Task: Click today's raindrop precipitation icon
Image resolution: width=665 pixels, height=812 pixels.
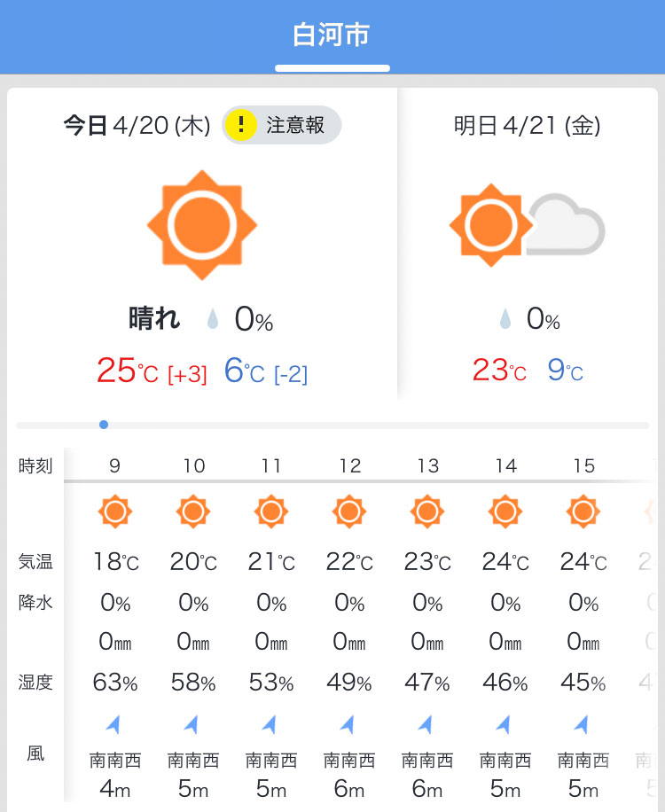Action: (x=212, y=319)
